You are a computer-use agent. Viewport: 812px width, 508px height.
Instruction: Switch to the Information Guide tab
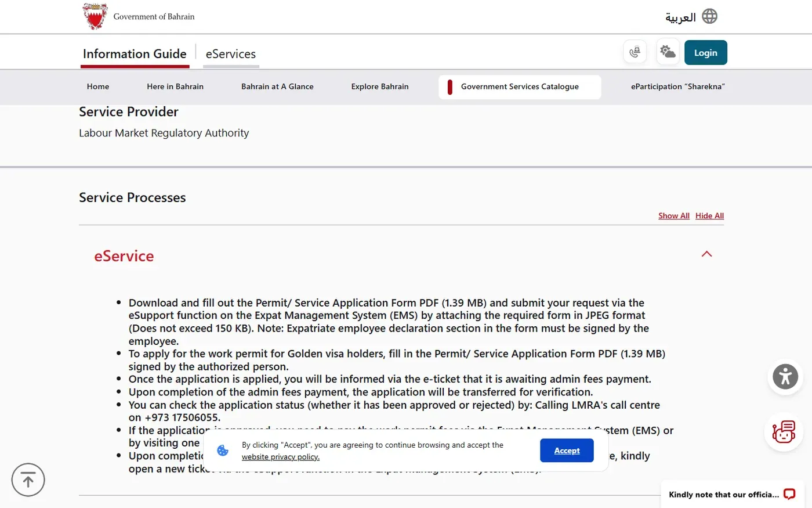click(135, 54)
